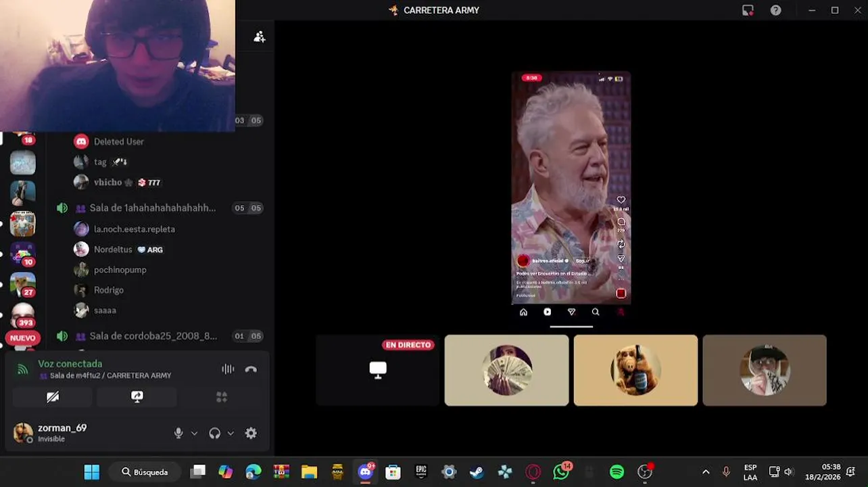Click the search icon in phone stream
This screenshot has height=487, width=868.
point(596,312)
